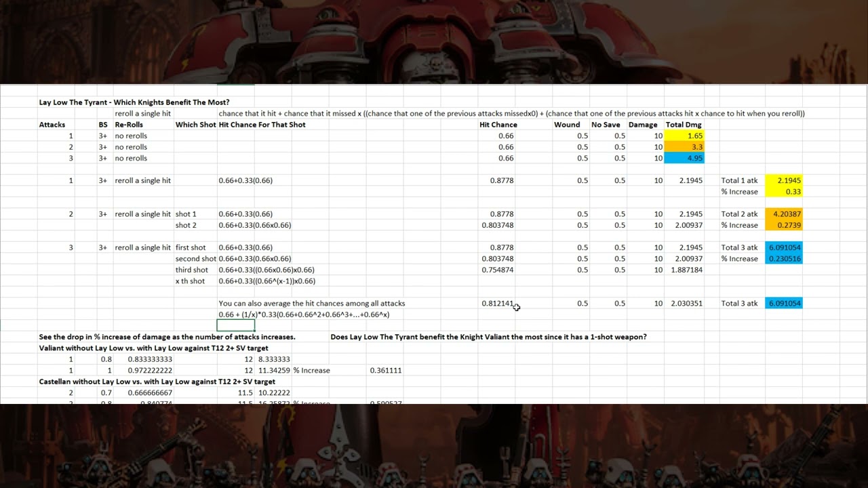Click the 'first shot' cell
This screenshot has height=488, width=868.
[191, 247]
